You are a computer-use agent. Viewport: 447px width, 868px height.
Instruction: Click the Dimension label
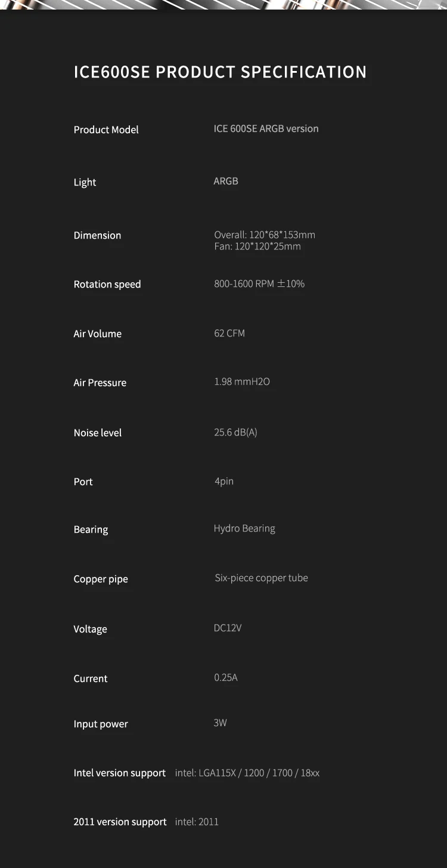pos(97,235)
